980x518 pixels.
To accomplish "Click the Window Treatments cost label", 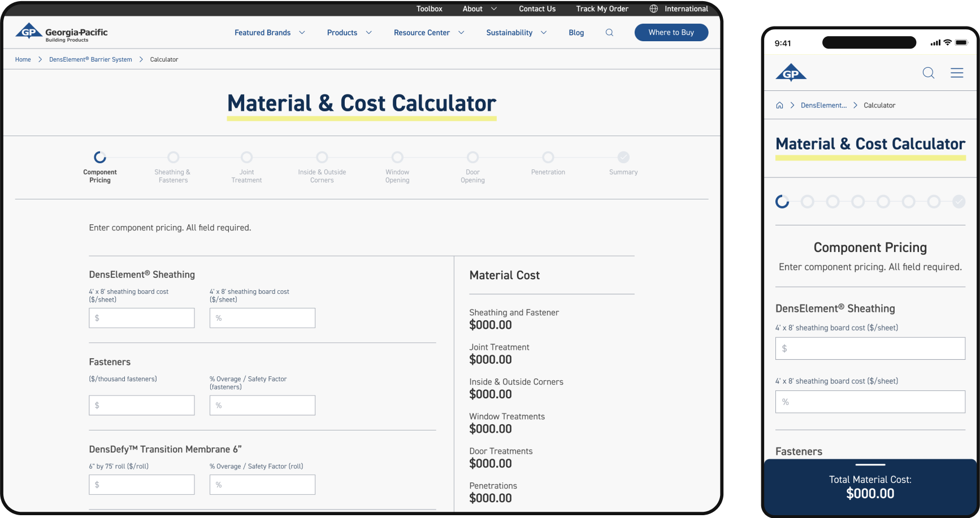I will click(507, 416).
